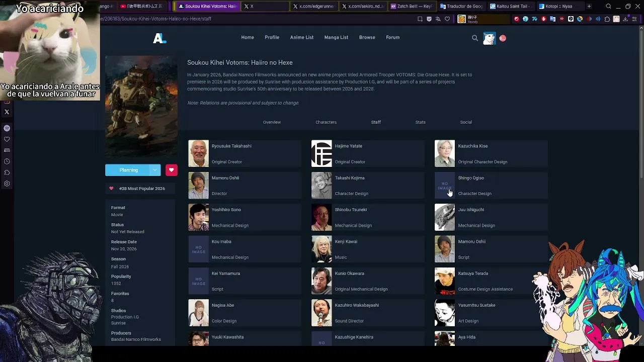Open the toolbar extensions cube icon
This screenshot has width=644, height=362.
pos(607,19)
